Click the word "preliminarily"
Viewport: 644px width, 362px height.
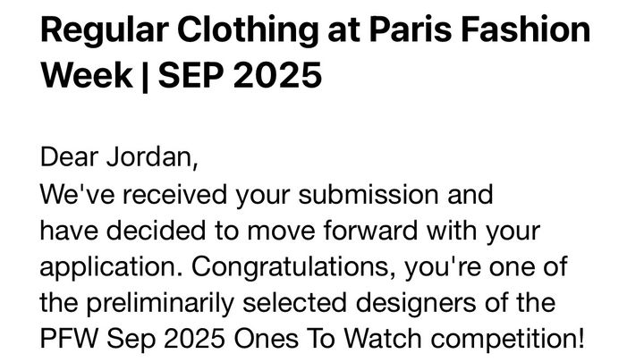point(160,304)
